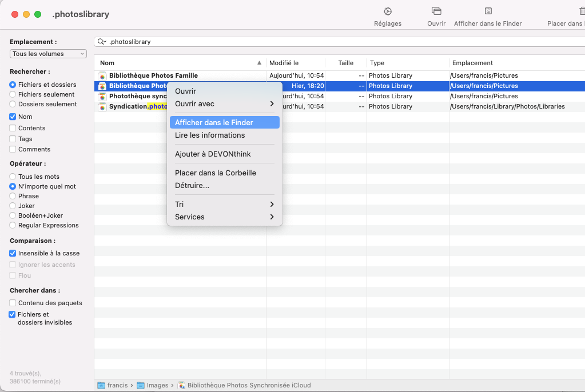Screen dimensions: 585x392
Task: Select the Fichiers seulement radio button
Action: [x=13, y=95]
